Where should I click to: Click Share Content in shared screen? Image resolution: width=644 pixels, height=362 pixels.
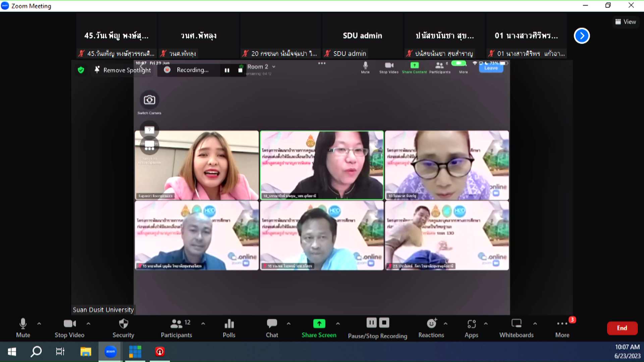[414, 67]
